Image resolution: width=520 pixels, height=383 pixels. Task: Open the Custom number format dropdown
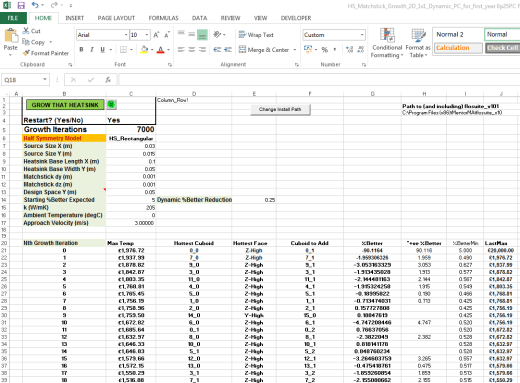coord(362,35)
